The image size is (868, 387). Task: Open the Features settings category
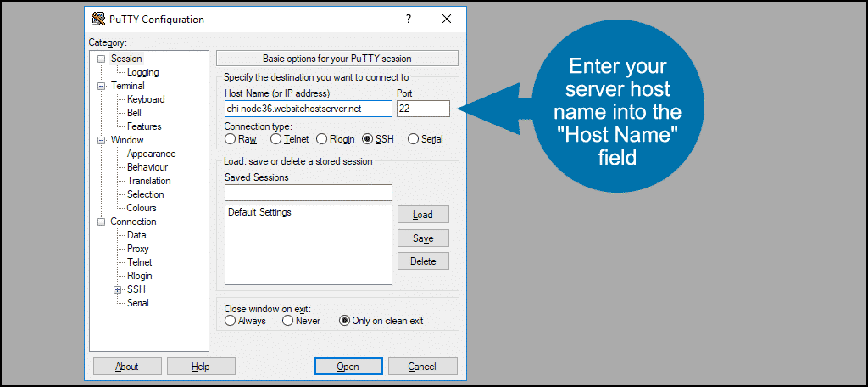(x=144, y=126)
